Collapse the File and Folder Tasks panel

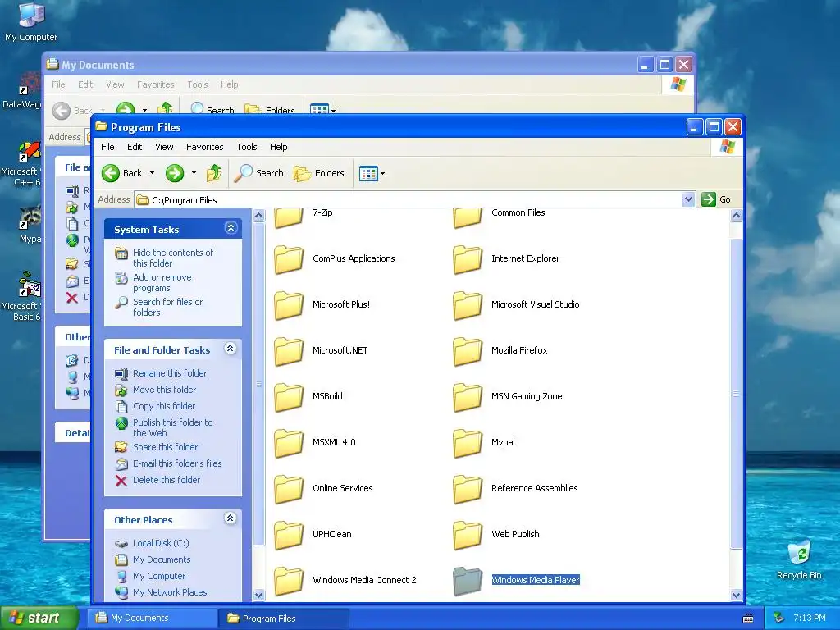tap(231, 349)
